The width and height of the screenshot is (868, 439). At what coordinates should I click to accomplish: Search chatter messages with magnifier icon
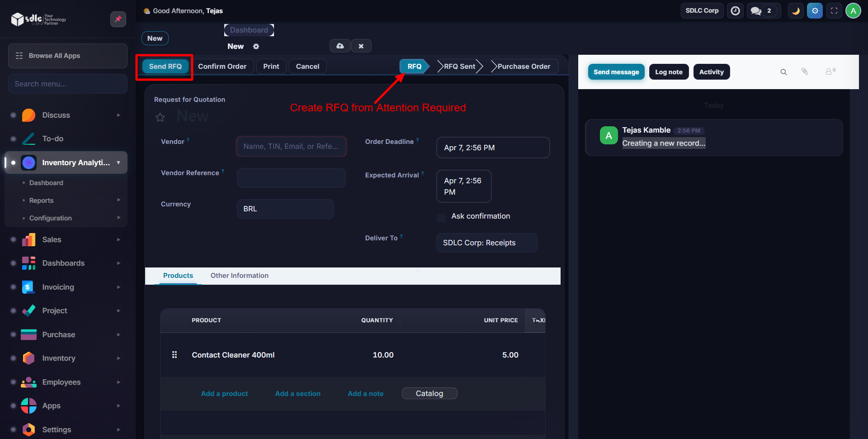(783, 72)
